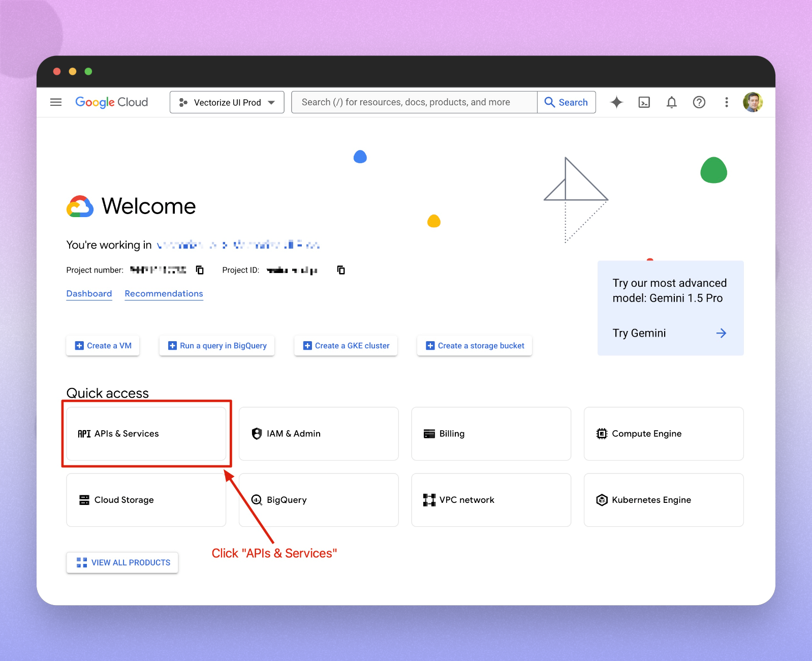Screen dimensions: 812x661
Task: Open the Billing quick access card
Action: pos(491,434)
